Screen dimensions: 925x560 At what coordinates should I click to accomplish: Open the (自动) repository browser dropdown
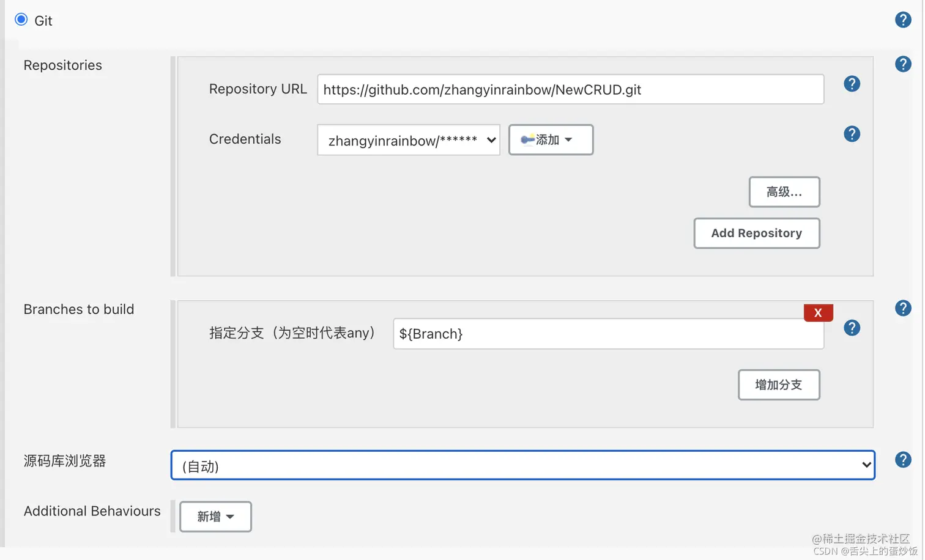click(522, 465)
